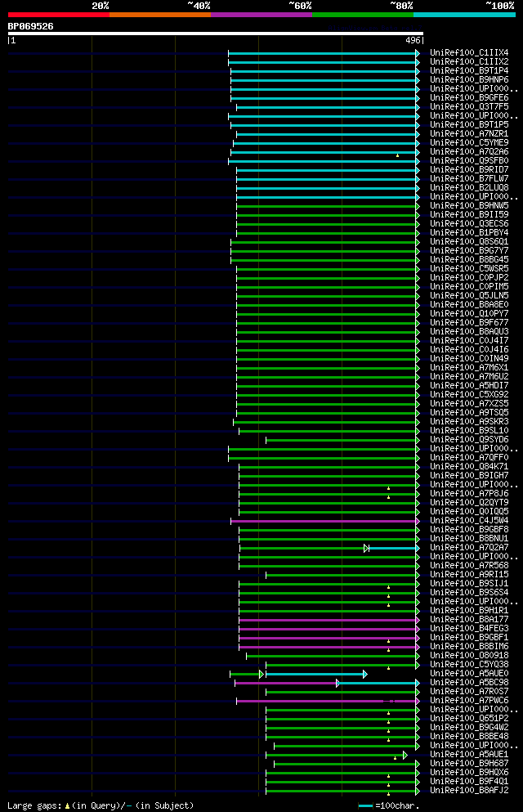The width and height of the screenshot is (523, 812).
Task: Select the UniRef100_A7PWC6 label
Action: click(x=469, y=701)
